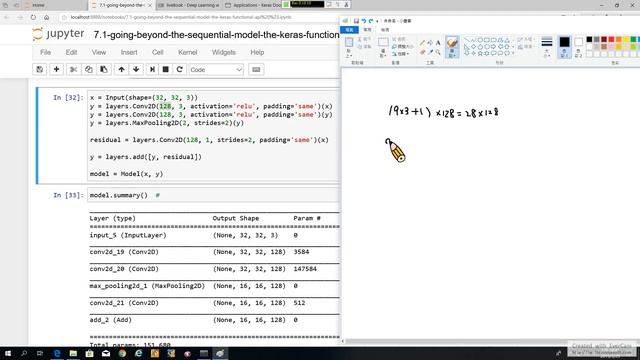
Task: Select the Fill bucket tool in Paint
Action: (430, 43)
